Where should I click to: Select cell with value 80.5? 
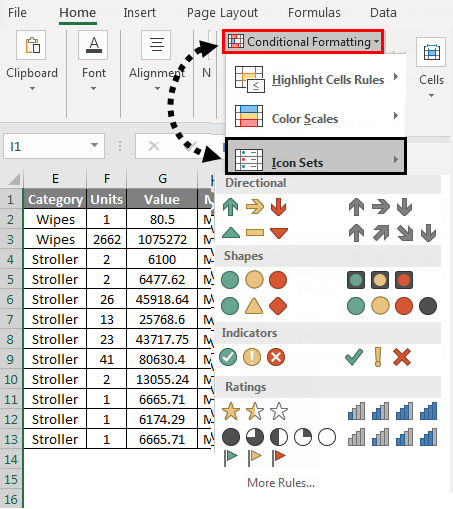tap(162, 219)
